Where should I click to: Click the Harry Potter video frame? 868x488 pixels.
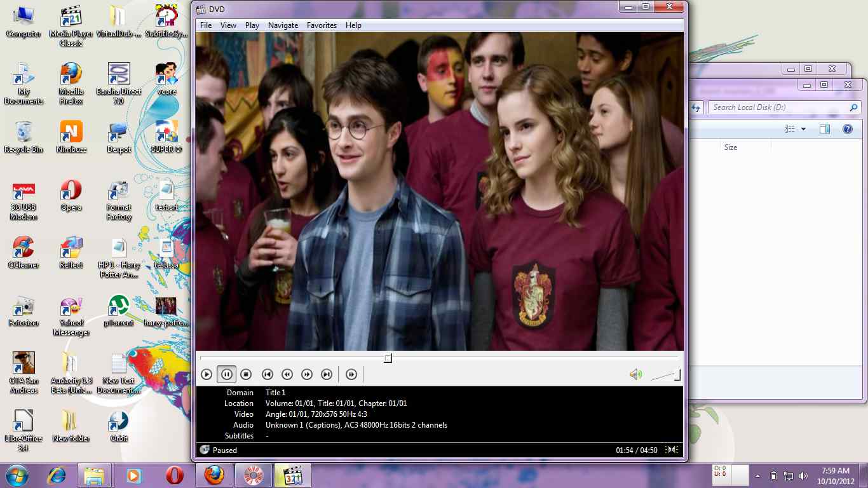point(440,191)
